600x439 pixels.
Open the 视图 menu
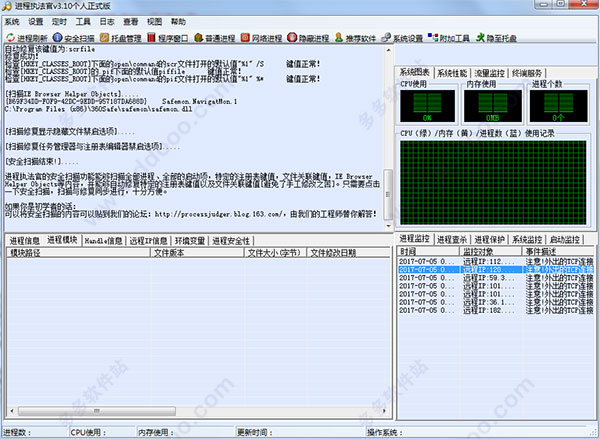pos(154,22)
